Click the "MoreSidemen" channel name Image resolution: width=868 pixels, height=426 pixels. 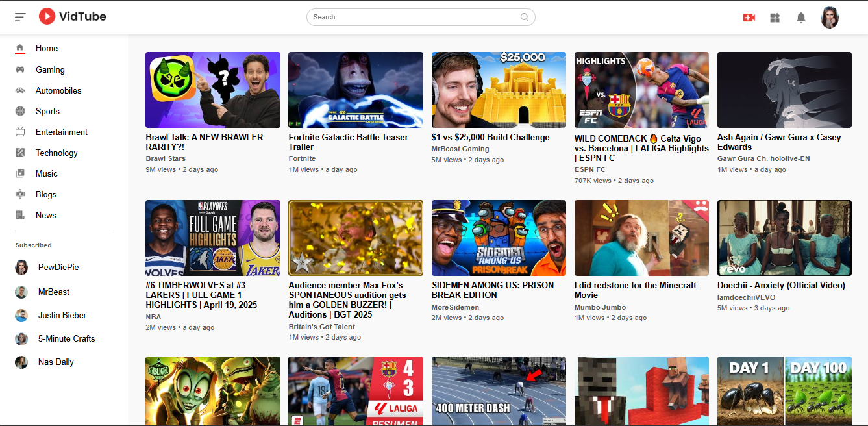pyautogui.click(x=455, y=307)
